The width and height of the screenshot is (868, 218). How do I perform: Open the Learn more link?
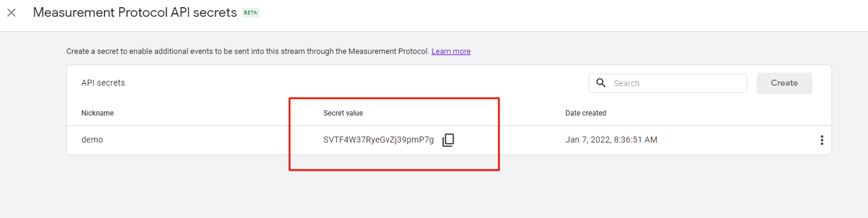pos(451,52)
